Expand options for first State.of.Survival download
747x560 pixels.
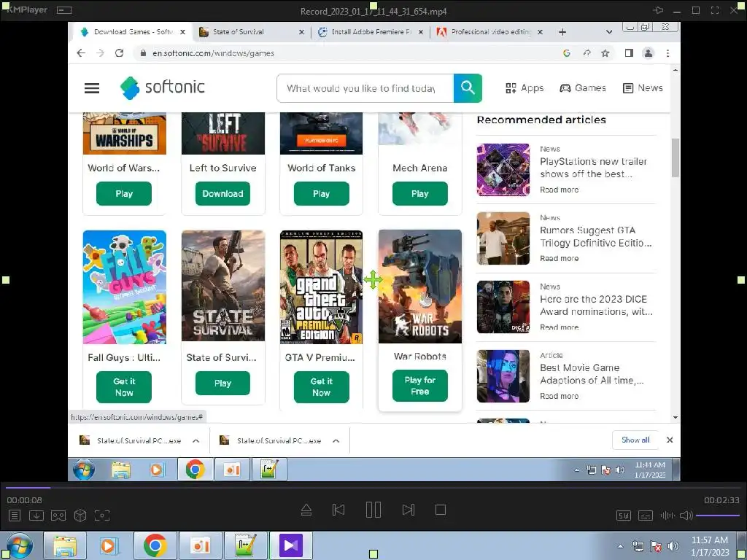pyautogui.click(x=196, y=441)
